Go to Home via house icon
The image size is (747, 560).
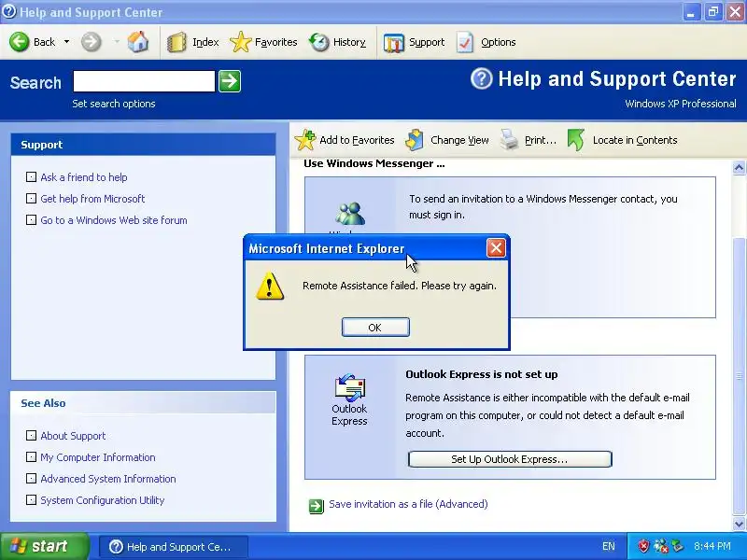point(137,42)
